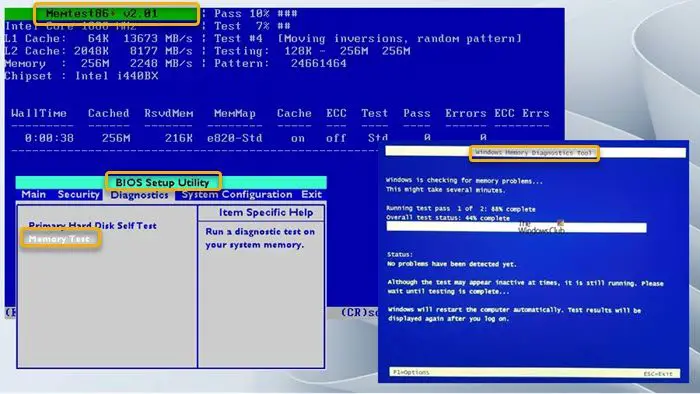Click the Memory 256M 2248 MB/s line
The height and width of the screenshot is (394, 700).
pyautogui.click(x=99, y=63)
